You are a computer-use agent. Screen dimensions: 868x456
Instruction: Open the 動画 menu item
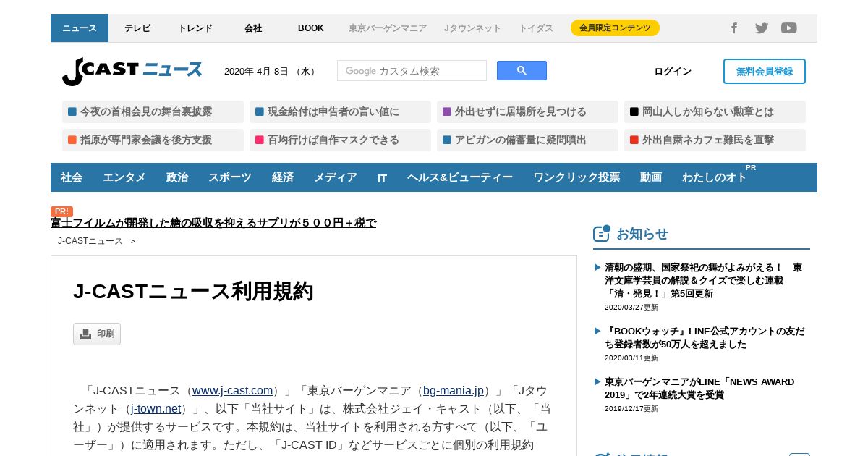(x=651, y=177)
